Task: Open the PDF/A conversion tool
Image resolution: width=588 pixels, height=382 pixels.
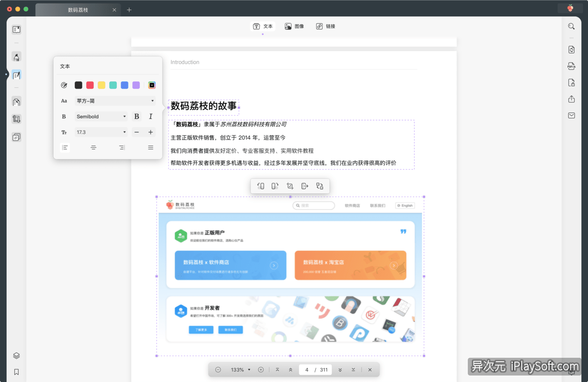Action: [571, 66]
